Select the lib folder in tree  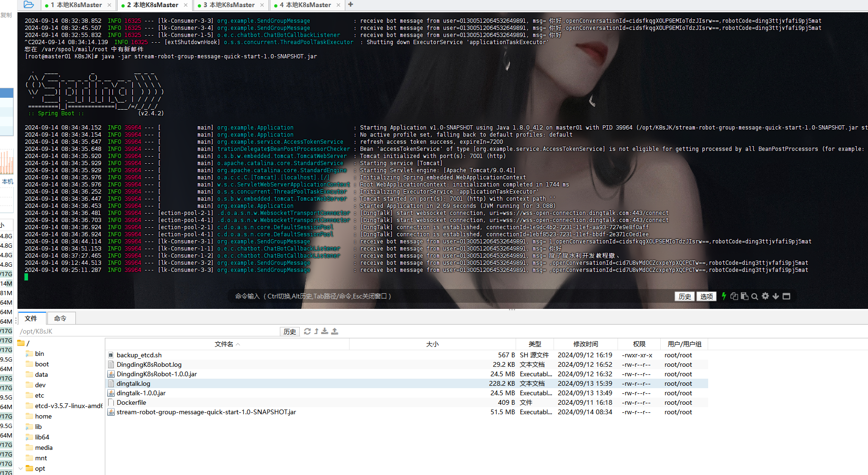point(38,427)
